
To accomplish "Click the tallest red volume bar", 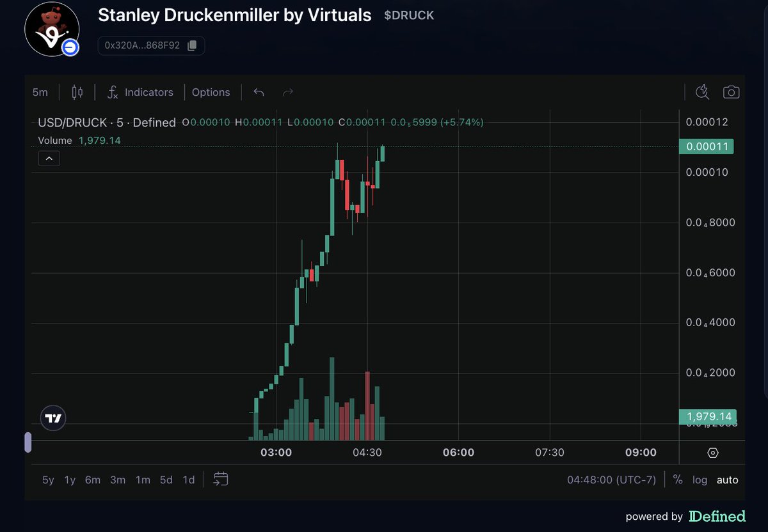I will (x=367, y=406).
